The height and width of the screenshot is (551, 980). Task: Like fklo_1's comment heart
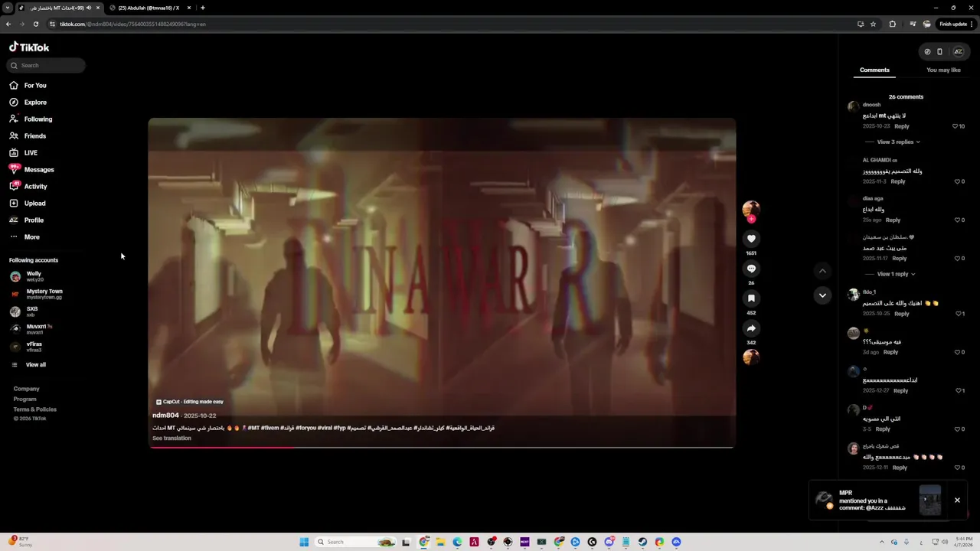pos(957,314)
